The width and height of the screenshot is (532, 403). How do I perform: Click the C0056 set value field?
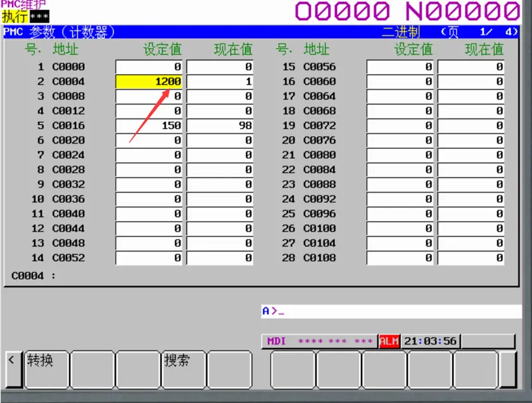pos(400,67)
